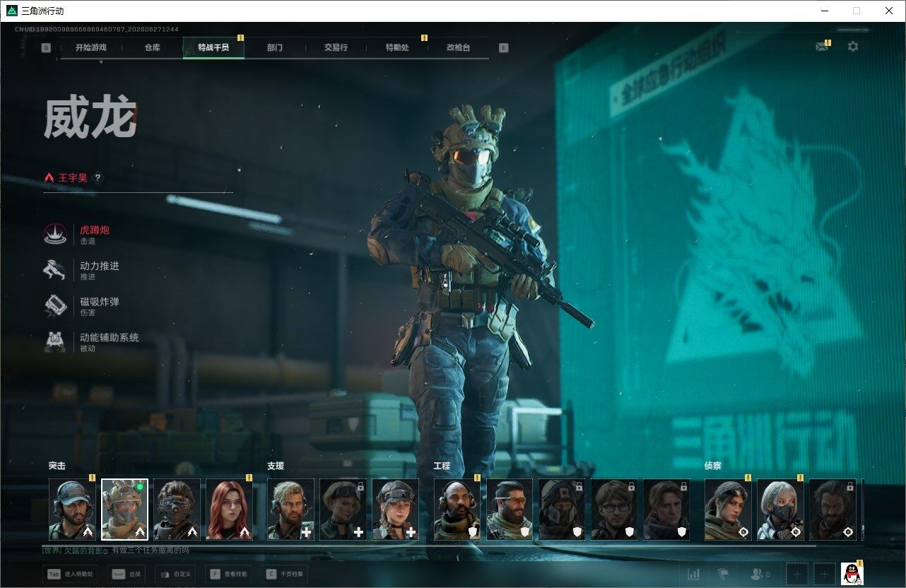Open the mail inbox envelope icon

click(x=821, y=47)
